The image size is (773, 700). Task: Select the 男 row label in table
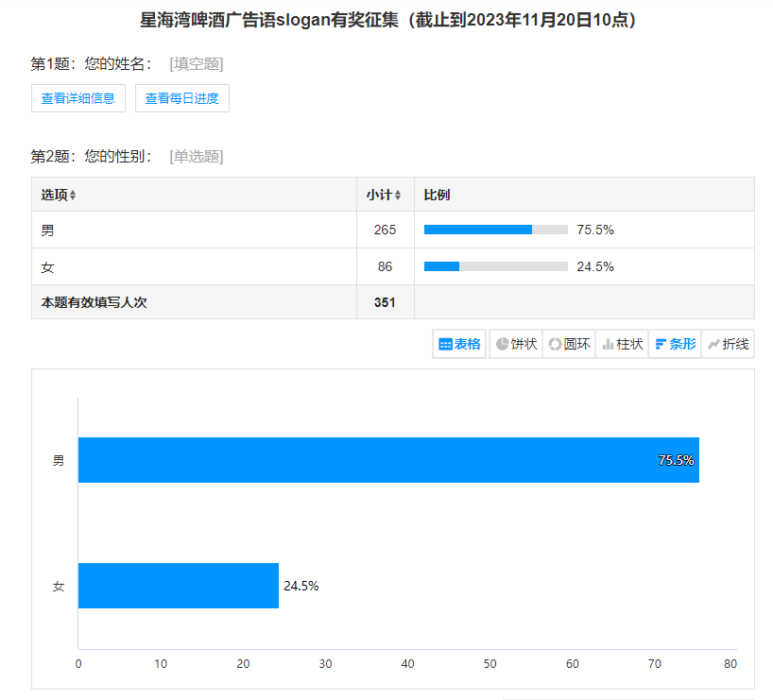[x=47, y=230]
